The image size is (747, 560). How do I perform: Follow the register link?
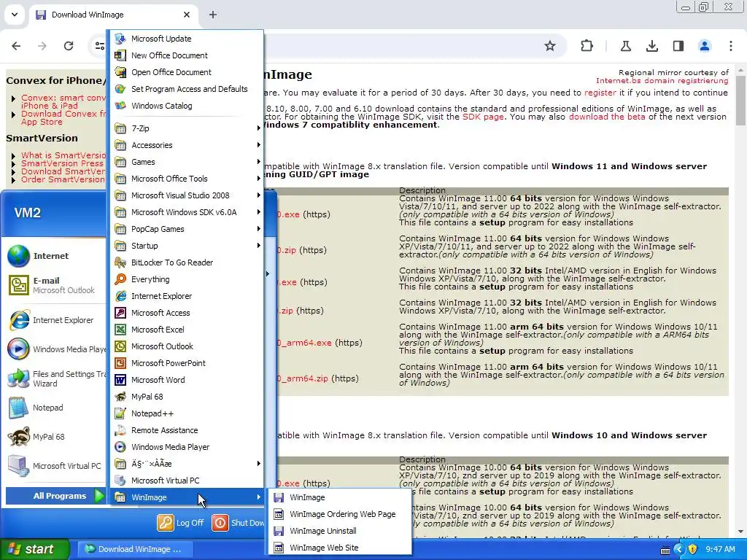600,93
